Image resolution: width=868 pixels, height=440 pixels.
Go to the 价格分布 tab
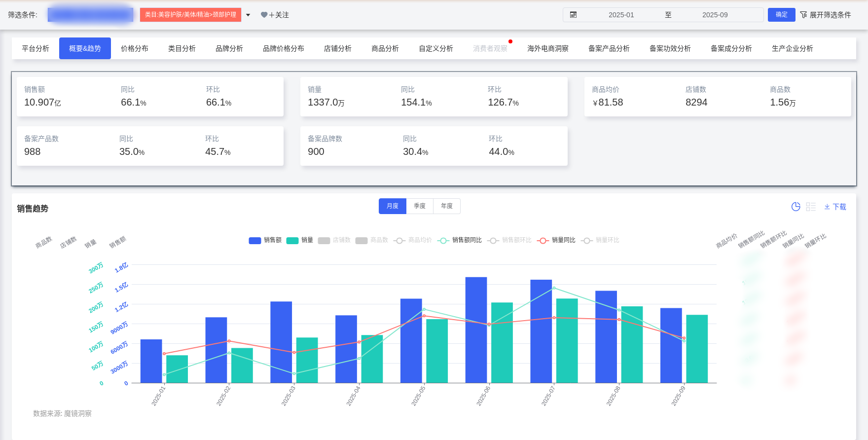tap(135, 48)
